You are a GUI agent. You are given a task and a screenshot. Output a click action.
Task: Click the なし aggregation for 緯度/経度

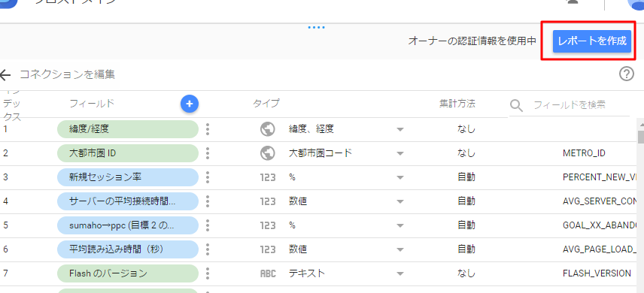(x=466, y=129)
